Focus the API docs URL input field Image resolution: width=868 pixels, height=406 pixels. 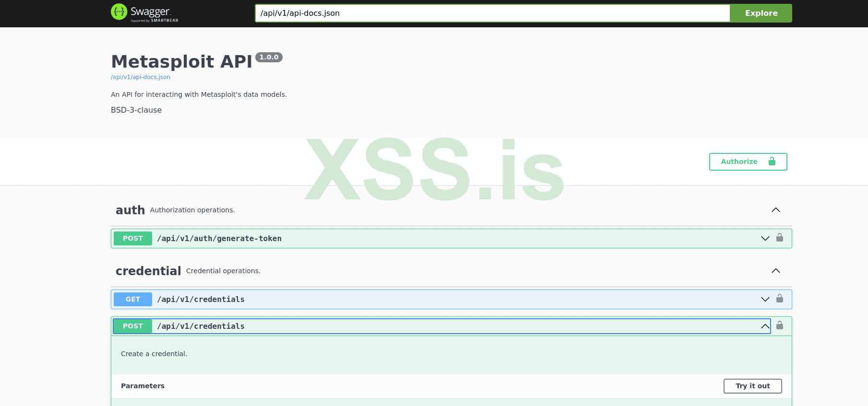point(492,13)
